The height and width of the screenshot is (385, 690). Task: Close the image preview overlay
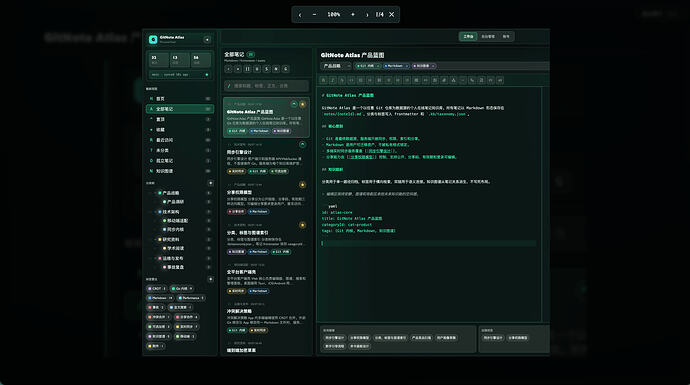tap(392, 15)
